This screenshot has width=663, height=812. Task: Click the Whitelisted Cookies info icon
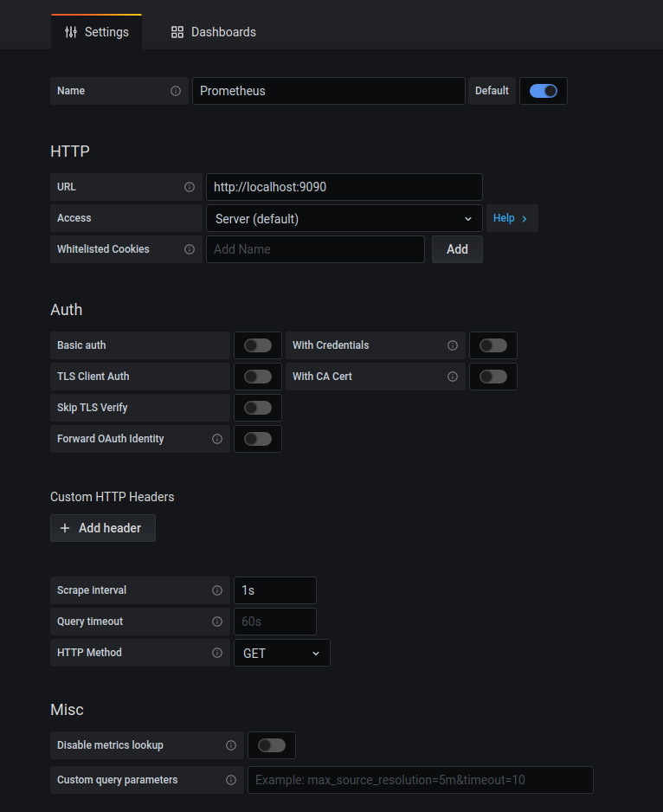click(190, 249)
